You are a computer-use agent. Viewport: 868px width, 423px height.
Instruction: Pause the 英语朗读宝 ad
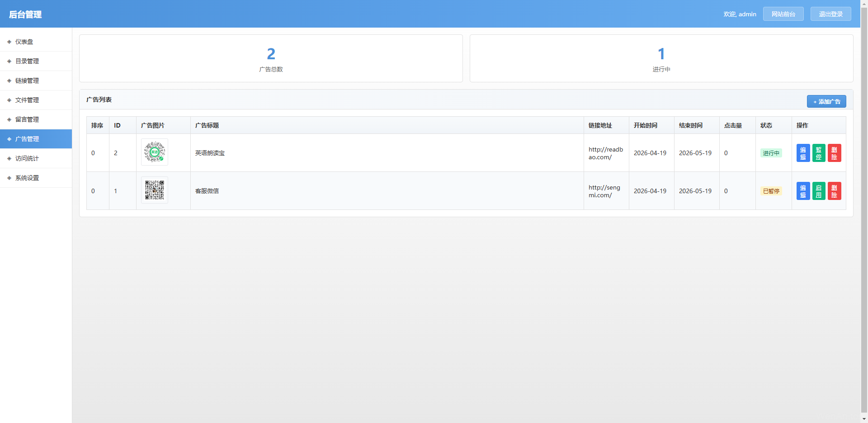point(819,153)
